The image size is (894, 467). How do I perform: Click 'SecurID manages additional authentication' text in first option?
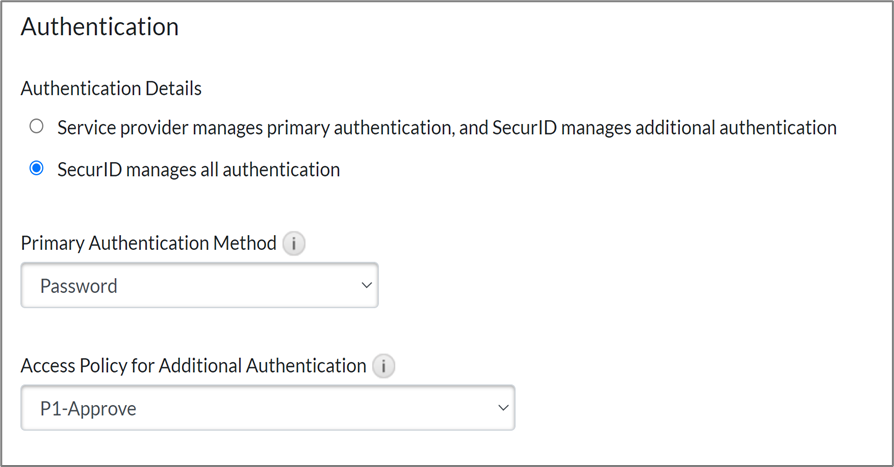click(x=665, y=128)
